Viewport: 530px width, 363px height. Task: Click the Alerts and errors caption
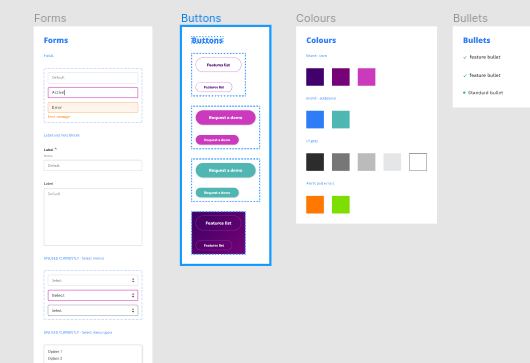coord(320,184)
